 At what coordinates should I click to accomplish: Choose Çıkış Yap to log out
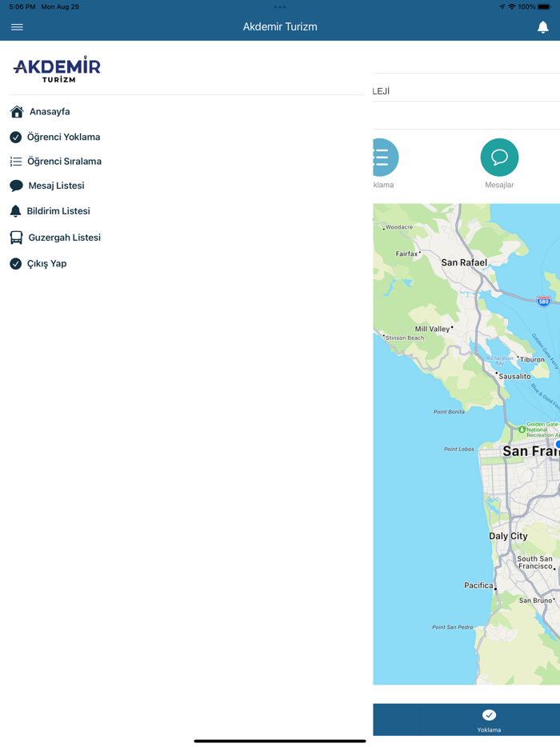pyautogui.click(x=46, y=263)
